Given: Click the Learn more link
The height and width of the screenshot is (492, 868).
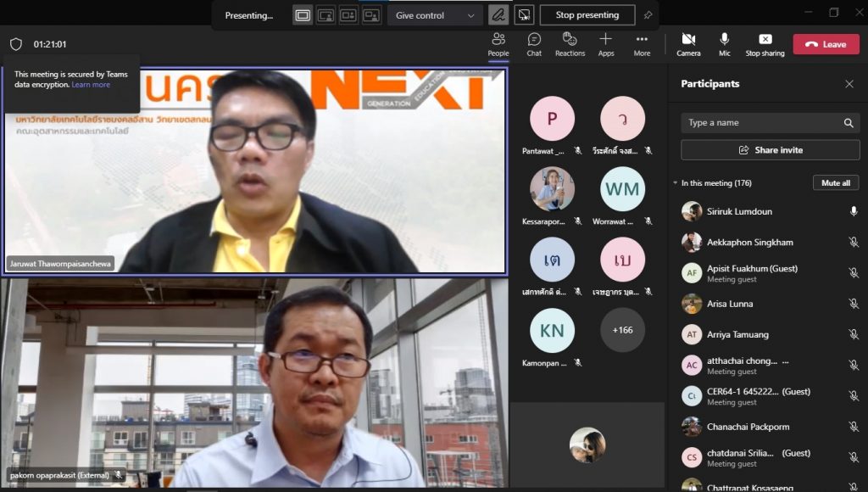Looking at the screenshot, I should coord(91,85).
